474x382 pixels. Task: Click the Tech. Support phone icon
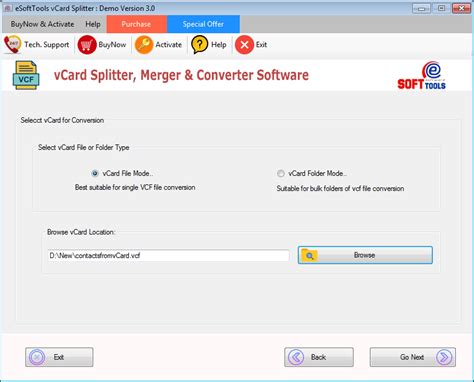point(13,44)
